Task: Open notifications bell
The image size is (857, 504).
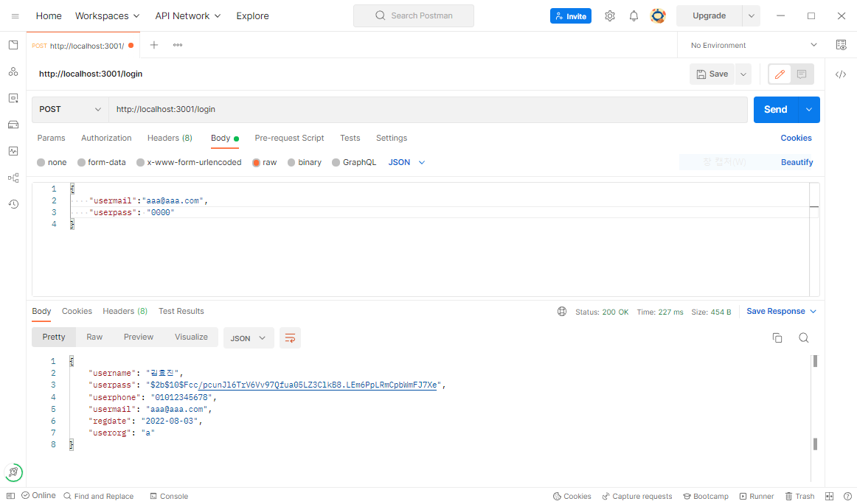Action: 634,15
